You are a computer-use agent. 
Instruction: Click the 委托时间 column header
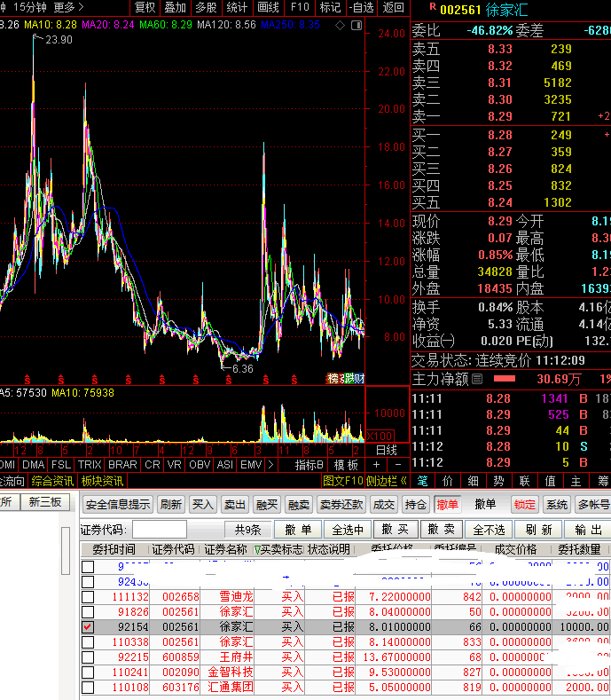point(114,549)
